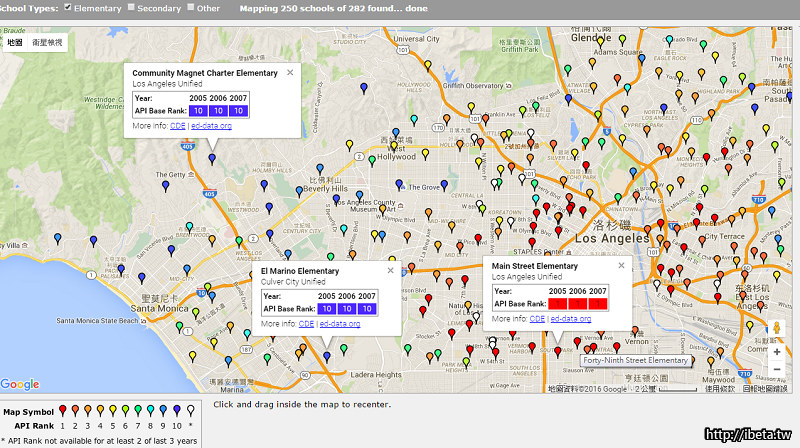Viewport: 800px width, 448px height.
Task: Enable the Other school type checkbox
Action: click(x=191, y=8)
